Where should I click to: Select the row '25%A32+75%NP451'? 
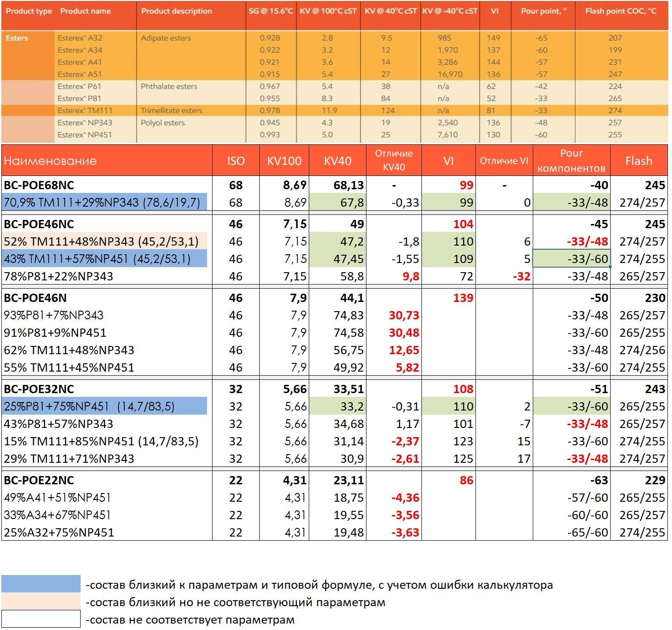point(59,532)
